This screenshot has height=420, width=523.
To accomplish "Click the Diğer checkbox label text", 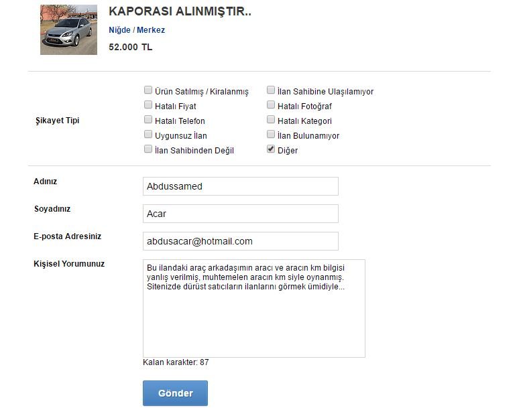I will pyautogui.click(x=288, y=150).
